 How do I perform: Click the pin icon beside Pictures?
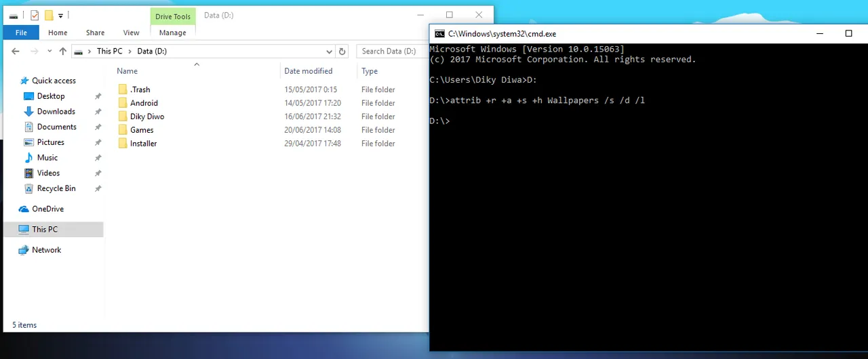coord(98,142)
